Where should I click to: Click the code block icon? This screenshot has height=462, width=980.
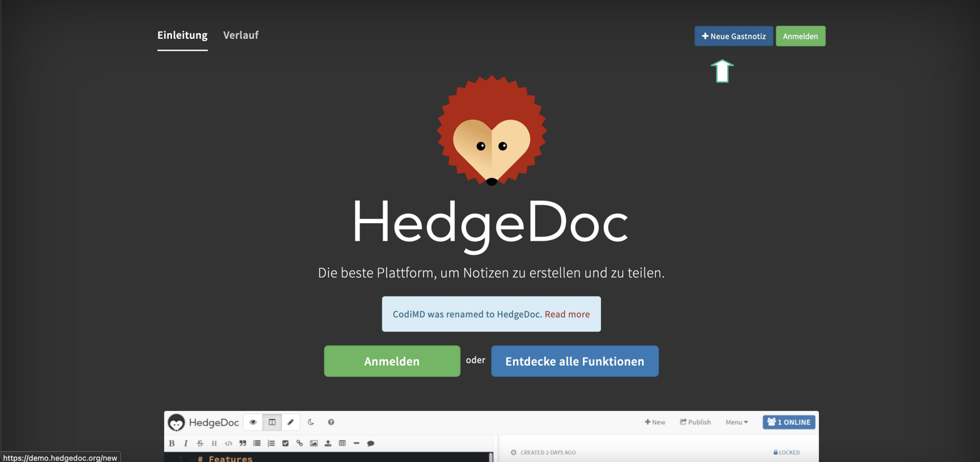coord(228,443)
